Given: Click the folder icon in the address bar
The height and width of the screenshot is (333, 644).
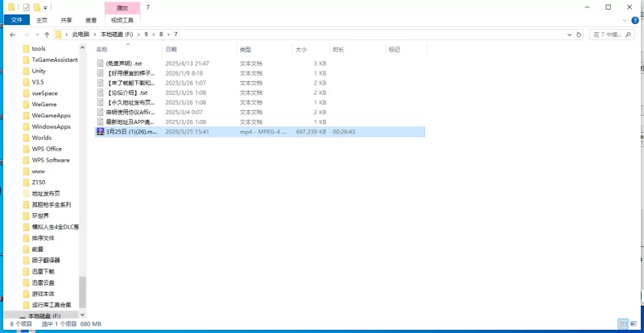Looking at the screenshot, I should 58,35.
